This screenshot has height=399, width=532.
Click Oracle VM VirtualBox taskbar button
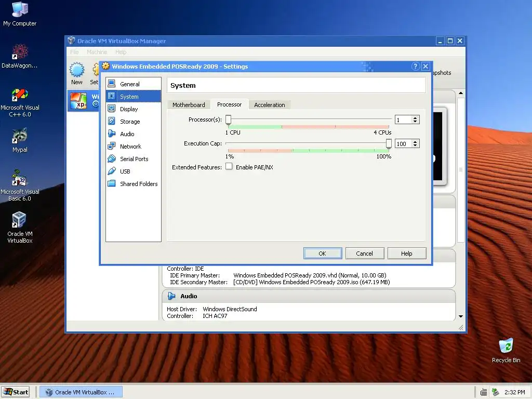point(81,392)
